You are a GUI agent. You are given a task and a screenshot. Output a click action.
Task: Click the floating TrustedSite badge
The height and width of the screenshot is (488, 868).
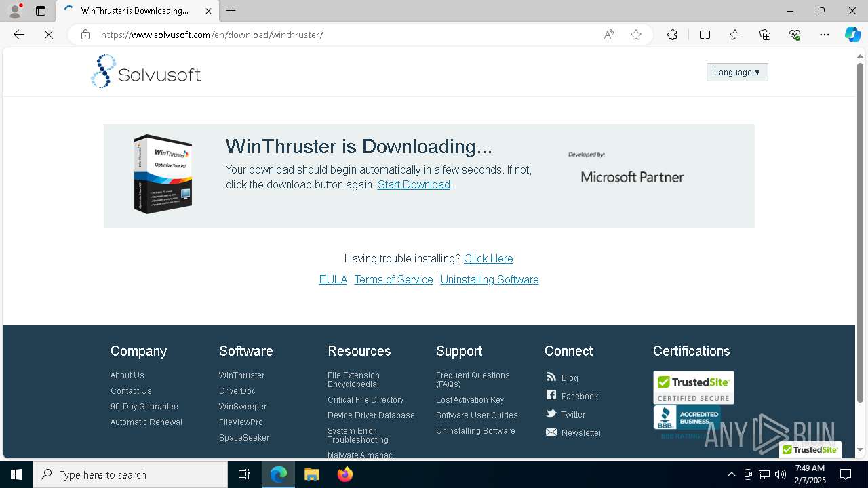[x=810, y=449]
